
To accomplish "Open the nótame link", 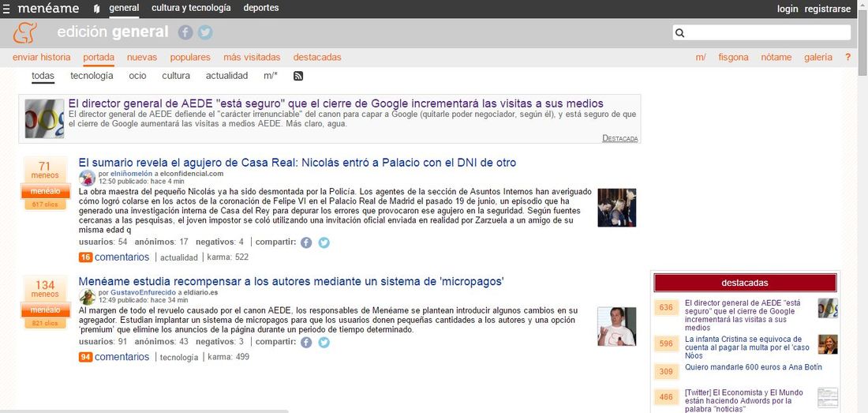I will tap(776, 57).
